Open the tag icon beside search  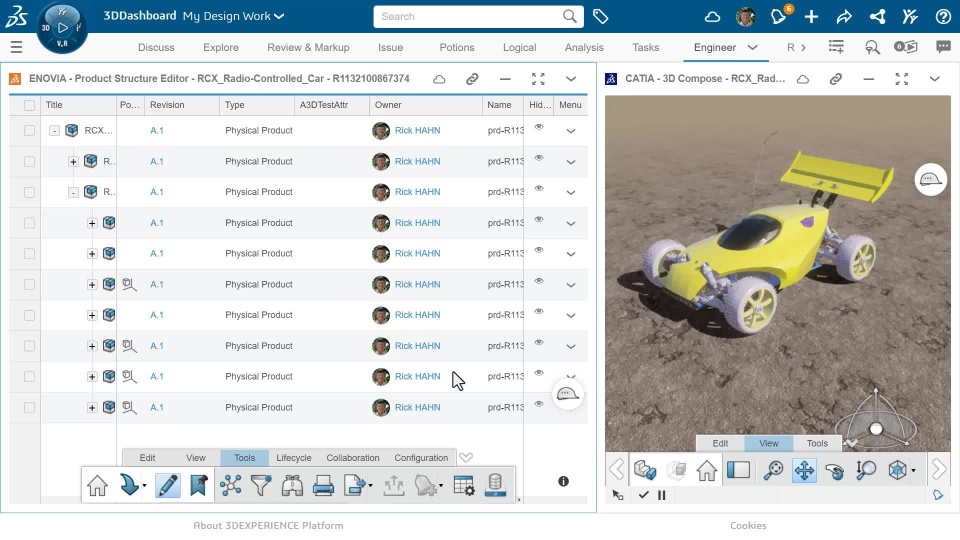[601, 17]
